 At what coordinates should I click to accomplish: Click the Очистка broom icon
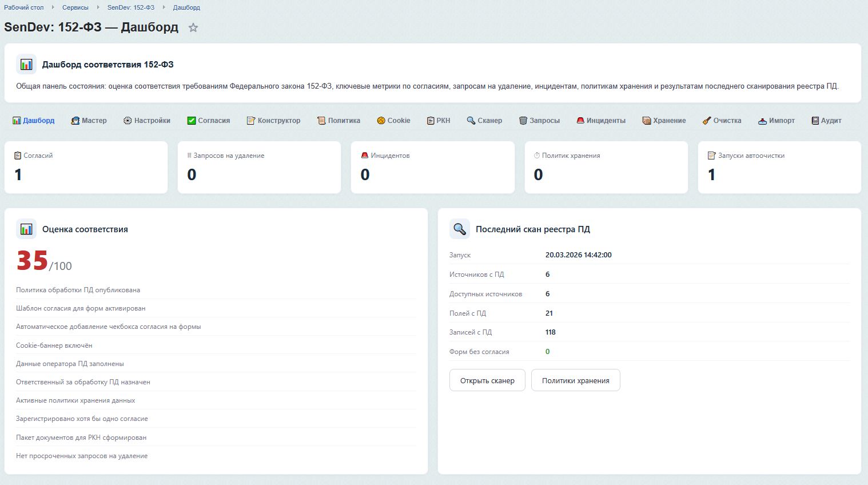pos(707,121)
